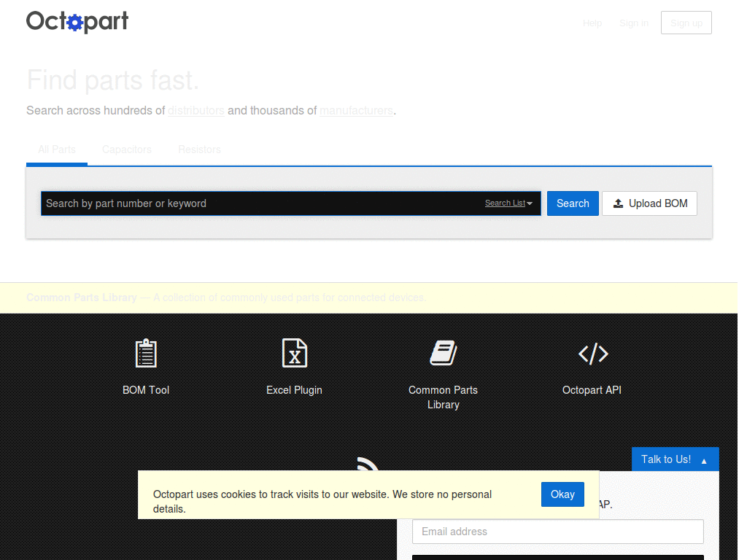
Task: Follow the distributors link
Action: coord(196,111)
